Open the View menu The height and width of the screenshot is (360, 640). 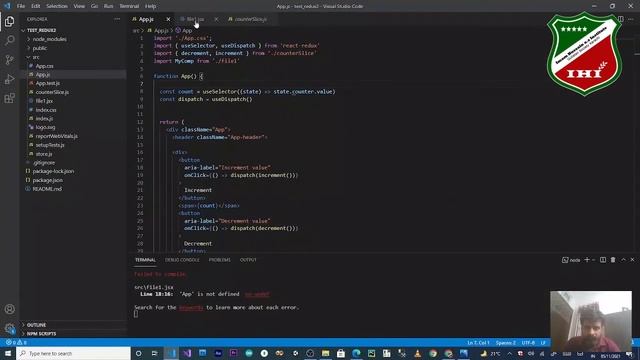tap(79, 6)
